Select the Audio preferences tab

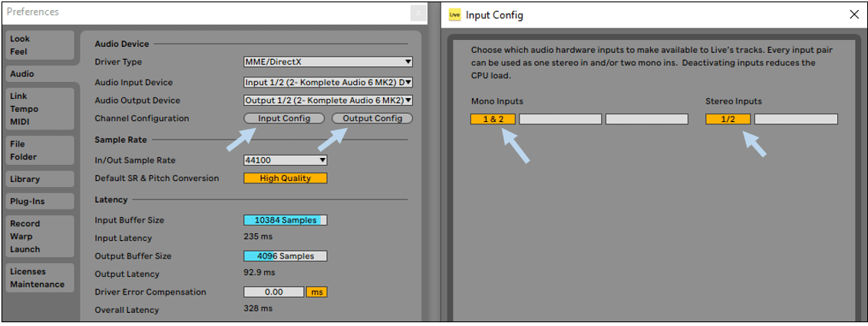(41, 74)
